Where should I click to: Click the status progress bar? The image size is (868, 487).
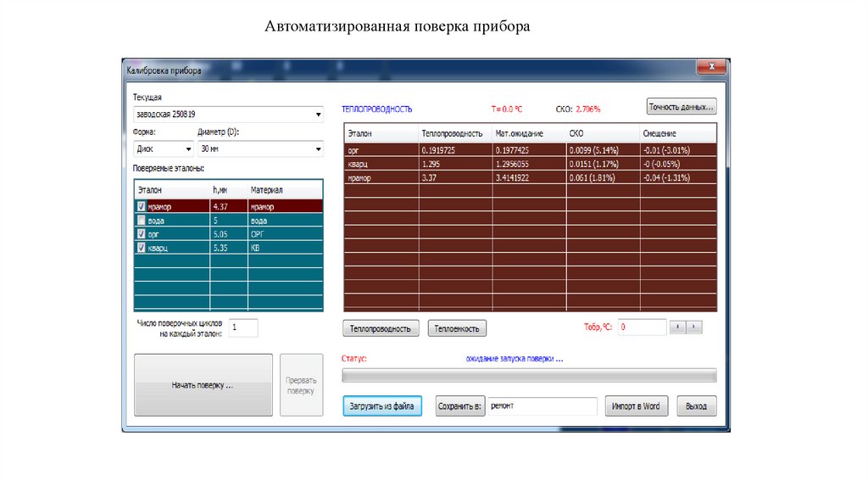[529, 375]
